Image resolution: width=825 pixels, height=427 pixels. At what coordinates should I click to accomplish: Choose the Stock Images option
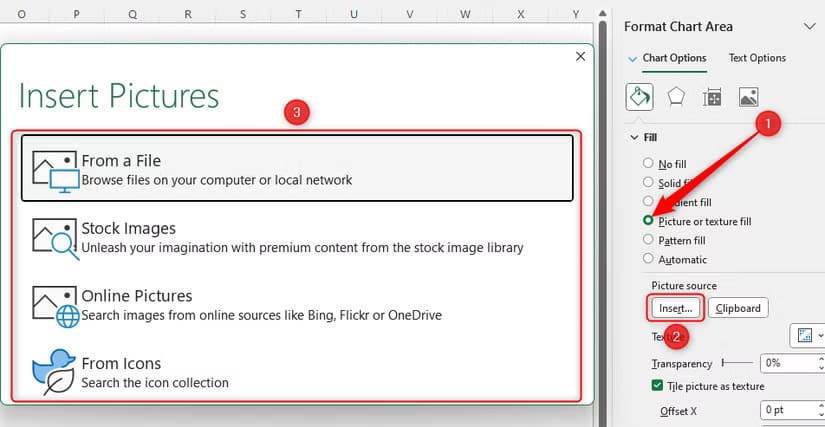pos(297,238)
